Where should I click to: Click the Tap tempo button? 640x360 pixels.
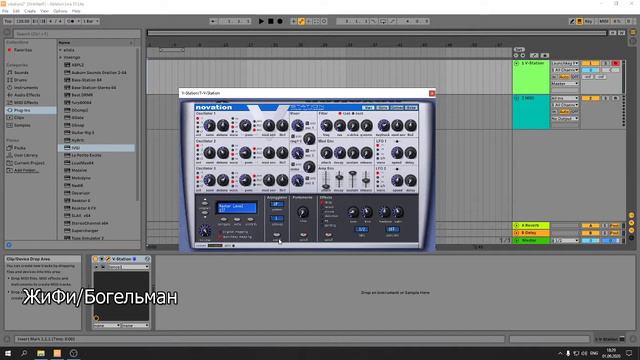pos(8,21)
